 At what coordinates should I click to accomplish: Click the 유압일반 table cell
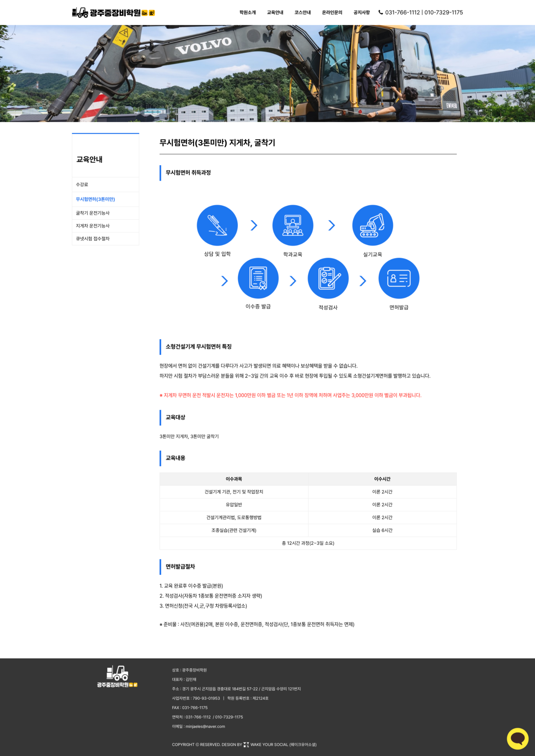click(234, 505)
